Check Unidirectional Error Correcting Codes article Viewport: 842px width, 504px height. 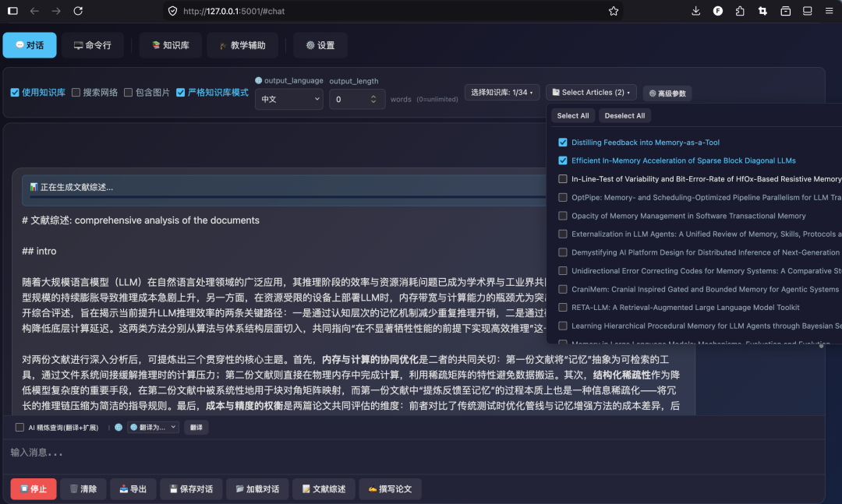pyautogui.click(x=563, y=270)
